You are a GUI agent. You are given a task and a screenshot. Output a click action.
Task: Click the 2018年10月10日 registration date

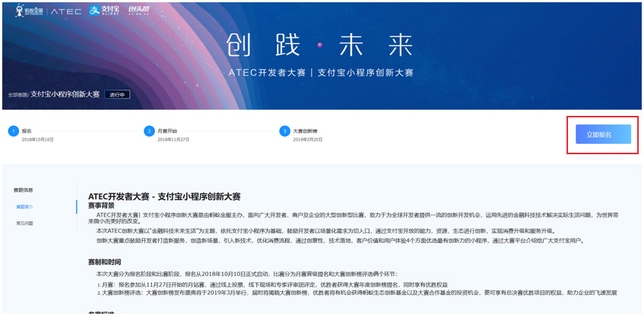pos(38,139)
